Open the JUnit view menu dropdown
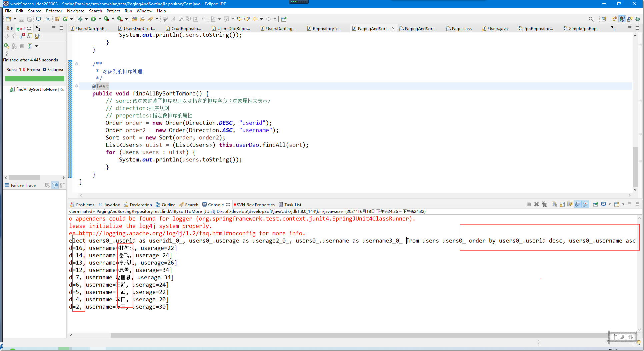 pos(7,53)
